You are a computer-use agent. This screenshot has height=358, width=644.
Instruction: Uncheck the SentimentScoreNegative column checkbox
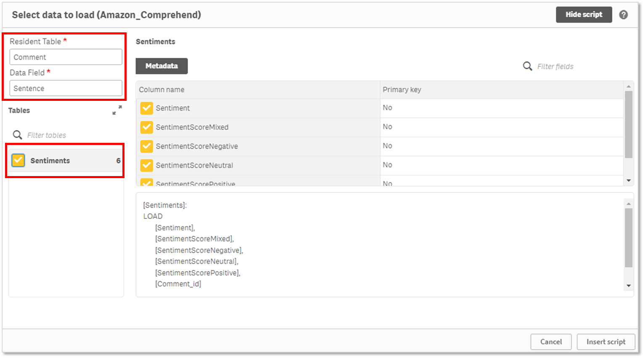(146, 146)
